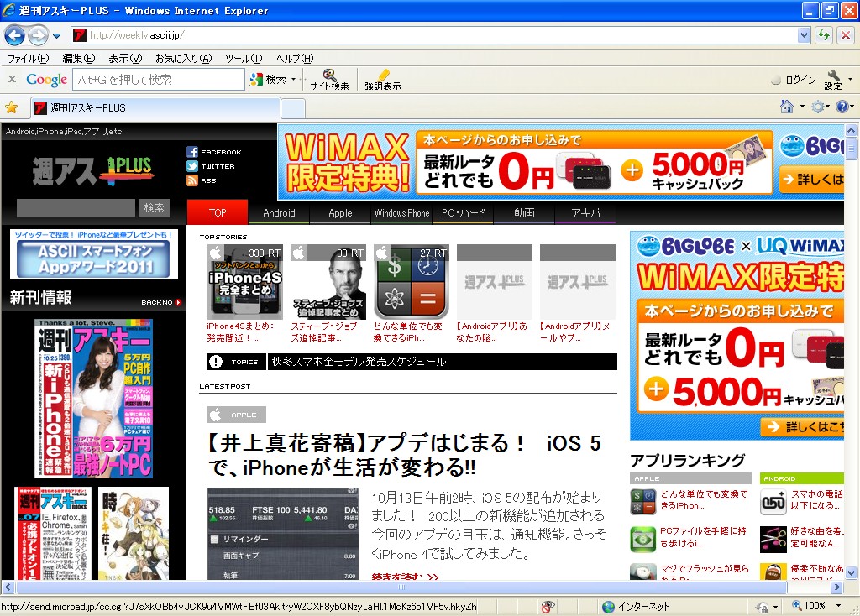Open the recent pages dropdown arrow
Image resolution: width=860 pixels, height=616 pixels.
click(x=56, y=36)
